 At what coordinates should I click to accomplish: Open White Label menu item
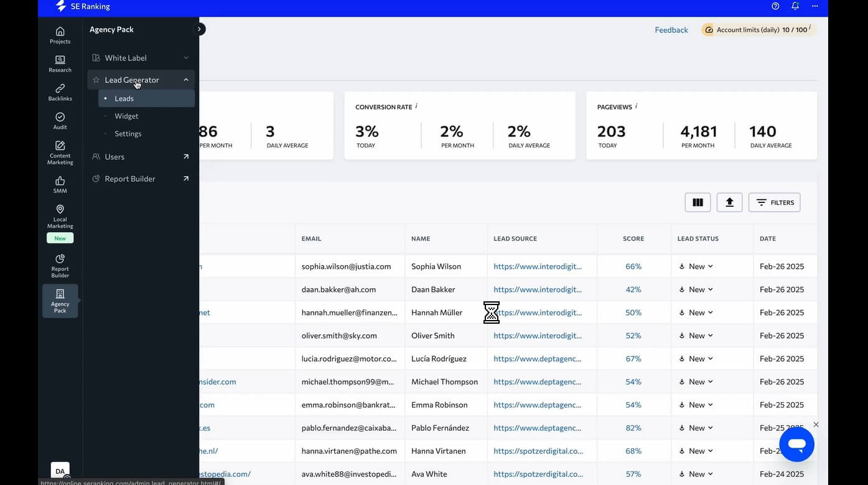click(141, 58)
